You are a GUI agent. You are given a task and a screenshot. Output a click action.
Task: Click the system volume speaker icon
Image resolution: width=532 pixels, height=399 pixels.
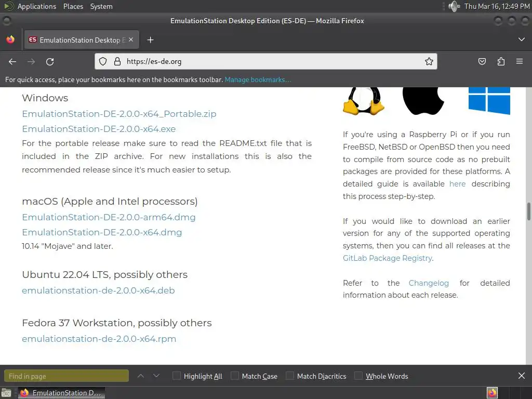coord(454,6)
